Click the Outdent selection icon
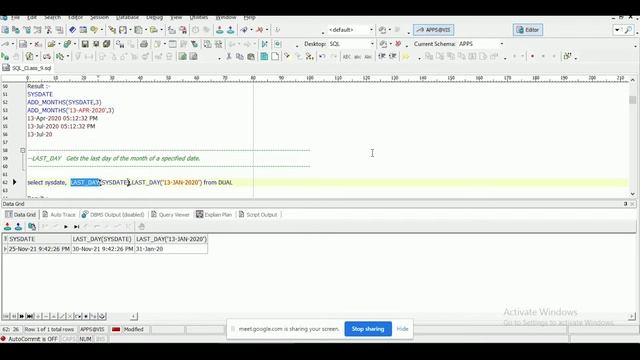 [x=393, y=56]
